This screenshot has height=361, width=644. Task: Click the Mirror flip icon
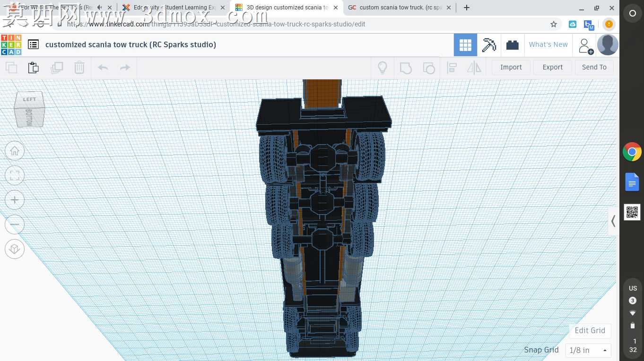(x=474, y=68)
